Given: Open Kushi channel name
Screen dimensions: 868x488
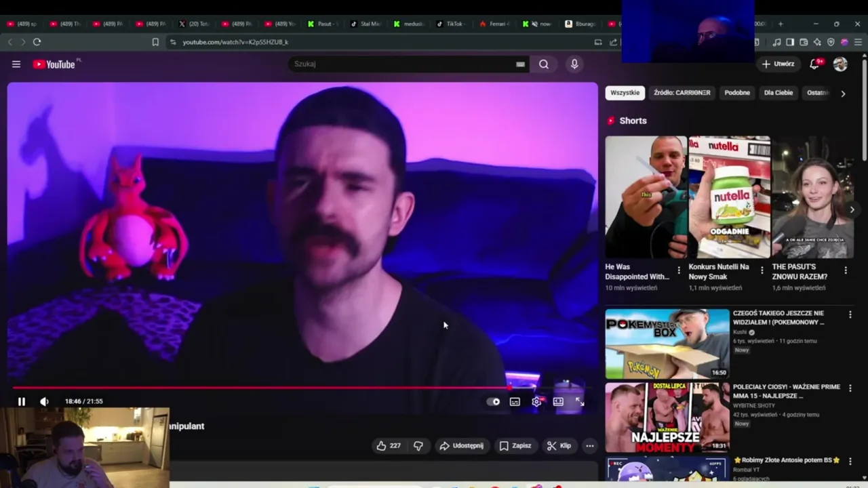Looking at the screenshot, I should coord(740,332).
